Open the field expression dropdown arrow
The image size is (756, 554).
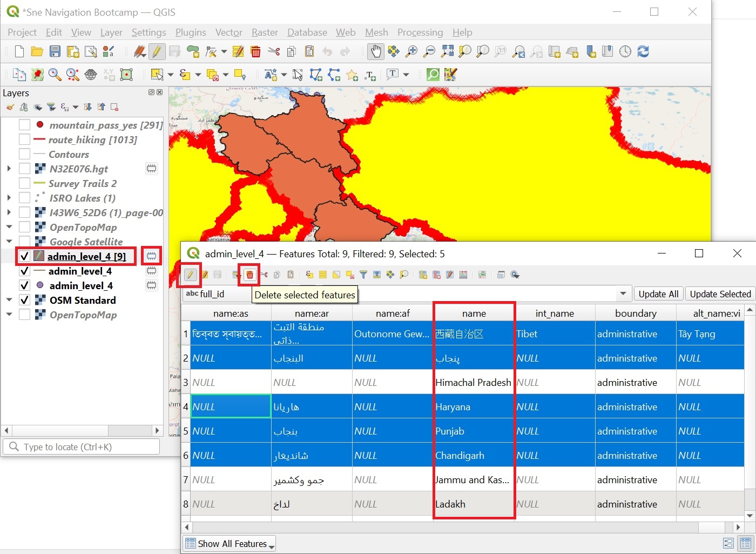[x=623, y=294]
